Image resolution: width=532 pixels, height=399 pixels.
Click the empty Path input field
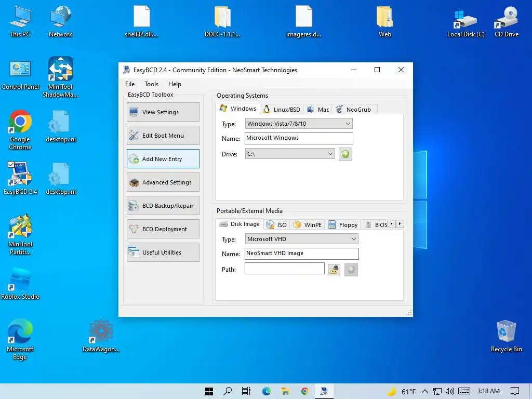point(284,269)
